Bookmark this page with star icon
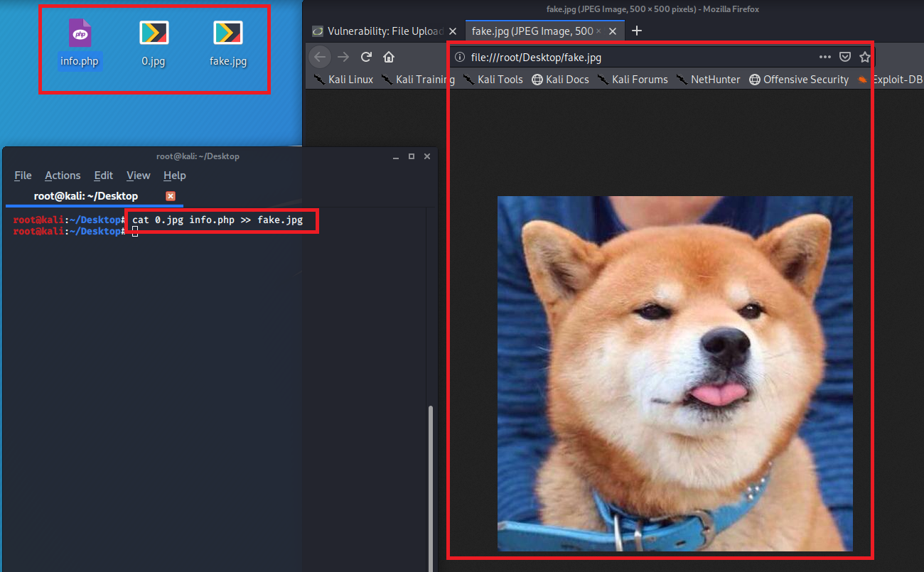The width and height of the screenshot is (924, 572). coord(864,58)
